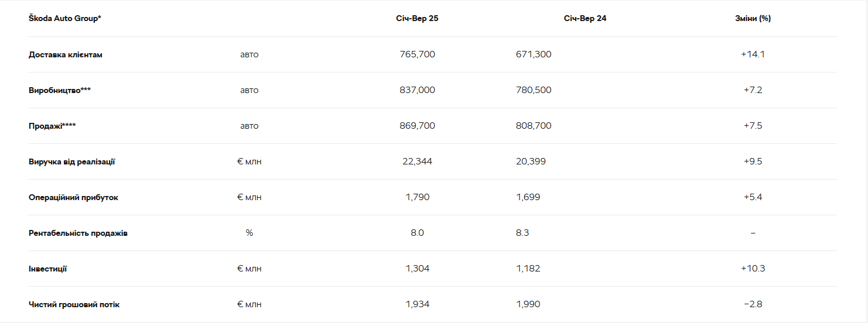Click the Škoda Auto Group* header cell

[x=65, y=18]
